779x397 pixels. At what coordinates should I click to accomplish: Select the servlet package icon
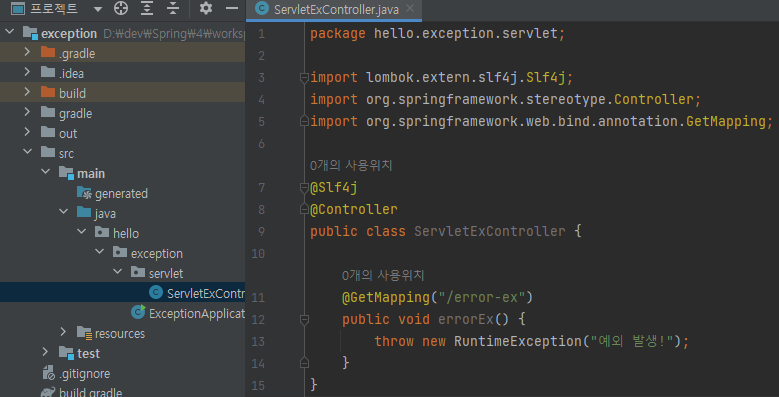pos(138,272)
